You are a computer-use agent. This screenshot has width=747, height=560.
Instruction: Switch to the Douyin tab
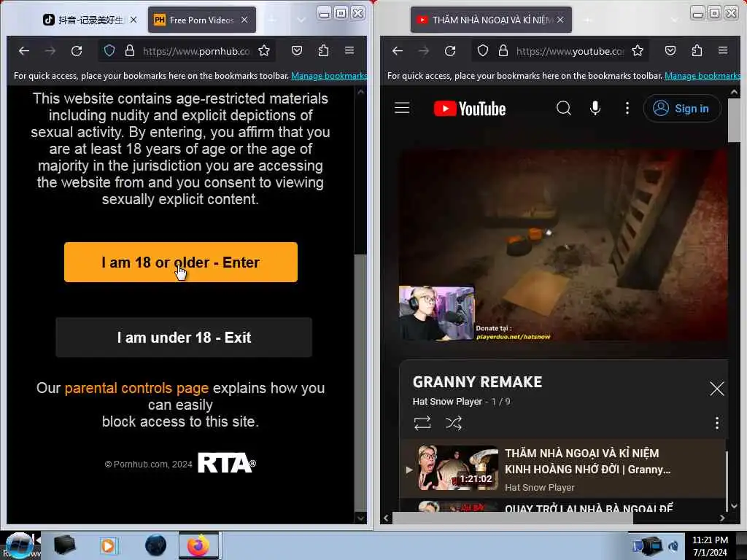[90, 20]
